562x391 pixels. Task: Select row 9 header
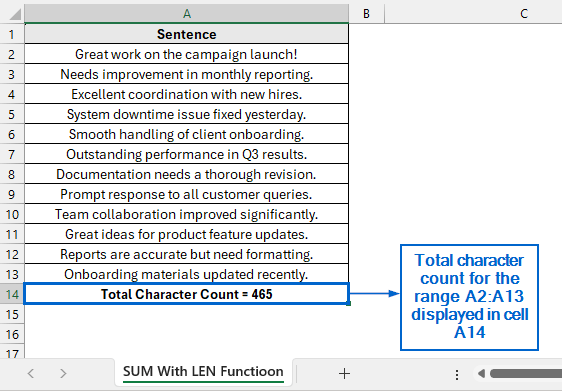[12, 195]
